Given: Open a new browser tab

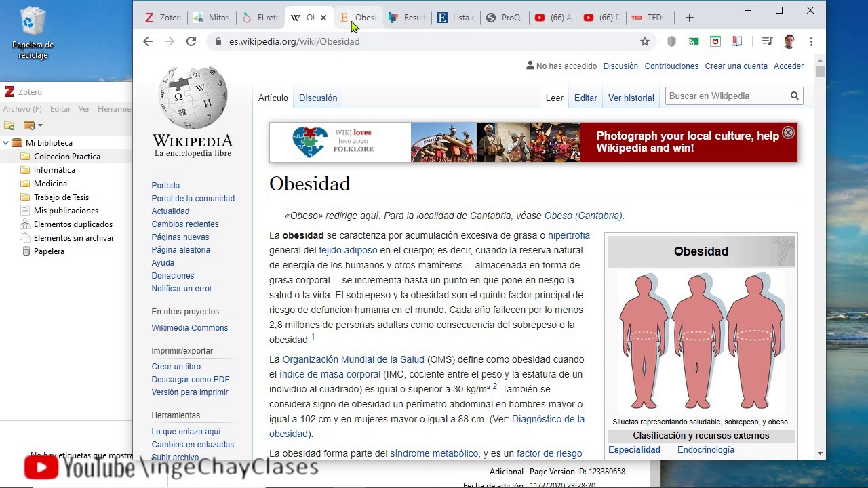Looking at the screenshot, I should (x=690, y=18).
